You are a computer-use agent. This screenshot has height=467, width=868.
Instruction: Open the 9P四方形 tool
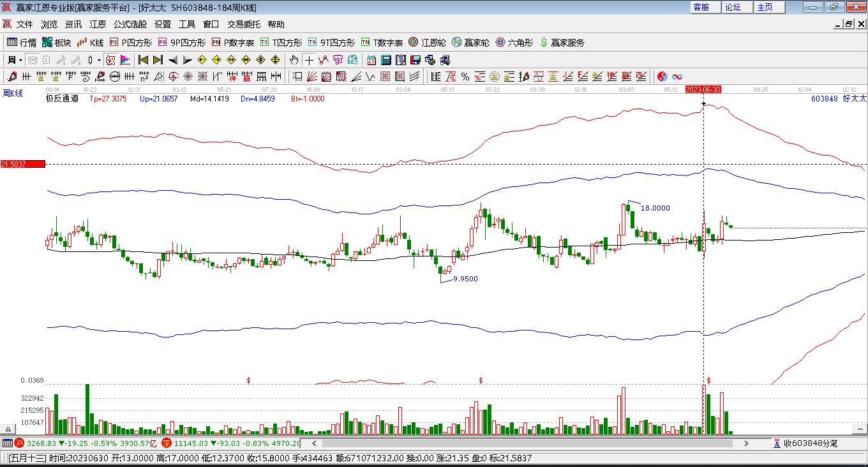(182, 43)
